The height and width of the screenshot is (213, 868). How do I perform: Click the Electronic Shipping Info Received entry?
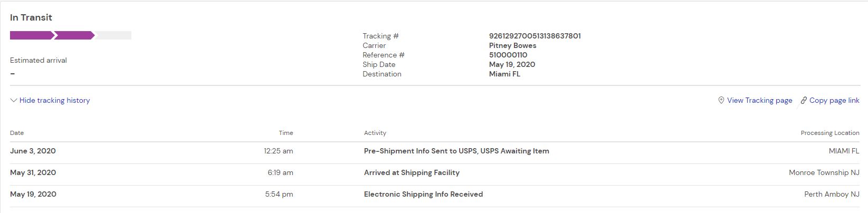423,194
